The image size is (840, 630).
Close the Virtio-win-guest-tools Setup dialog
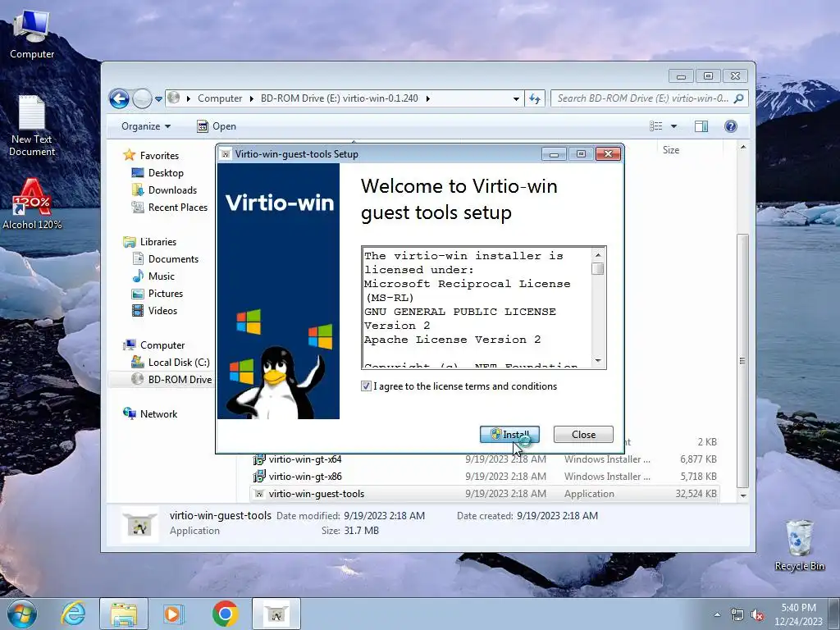608,154
